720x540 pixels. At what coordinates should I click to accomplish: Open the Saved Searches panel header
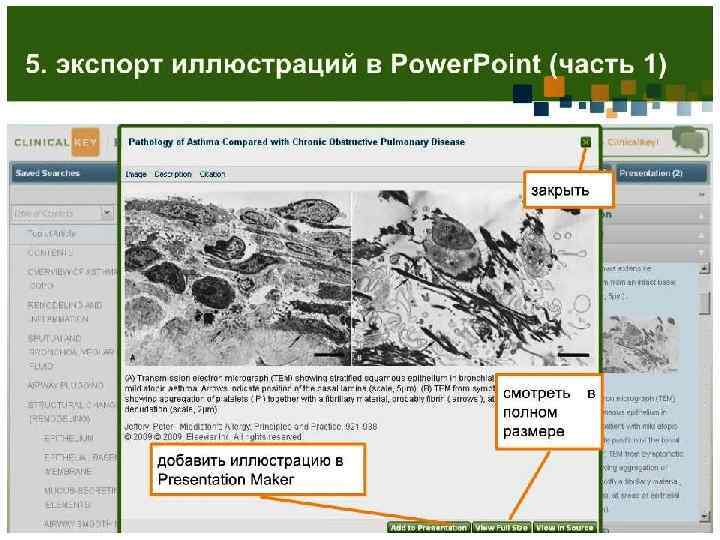point(64,173)
